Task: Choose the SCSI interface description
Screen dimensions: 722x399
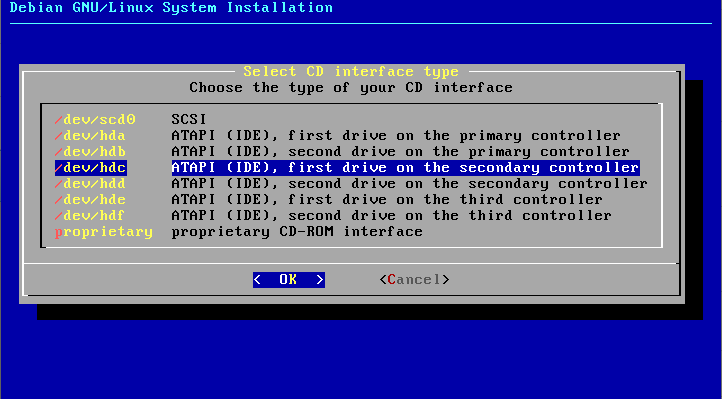Action: [x=189, y=120]
